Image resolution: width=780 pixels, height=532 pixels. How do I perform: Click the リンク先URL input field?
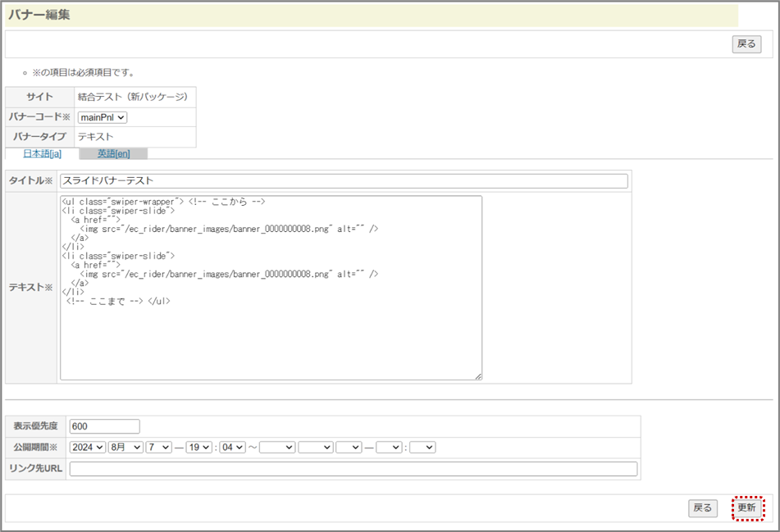click(x=353, y=469)
